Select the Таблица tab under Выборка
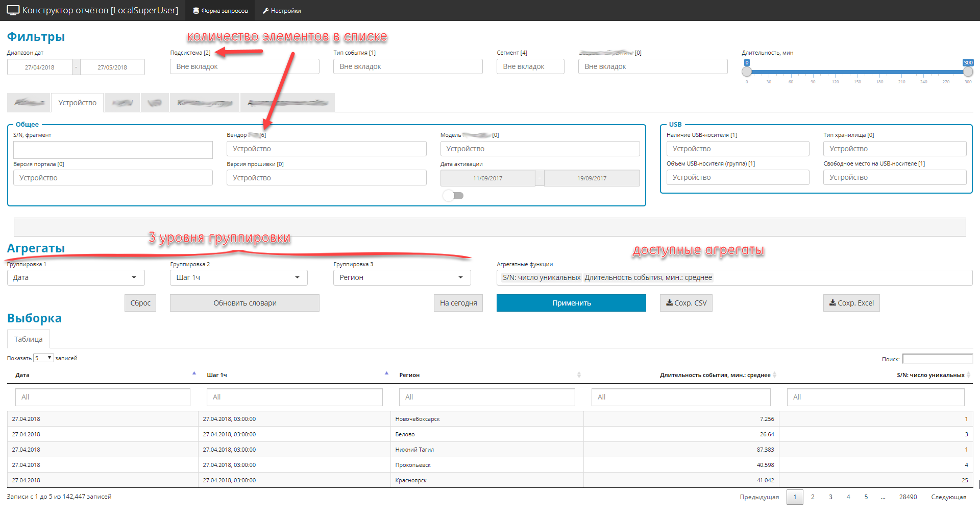Screen dimensions: 980x516 (29, 339)
